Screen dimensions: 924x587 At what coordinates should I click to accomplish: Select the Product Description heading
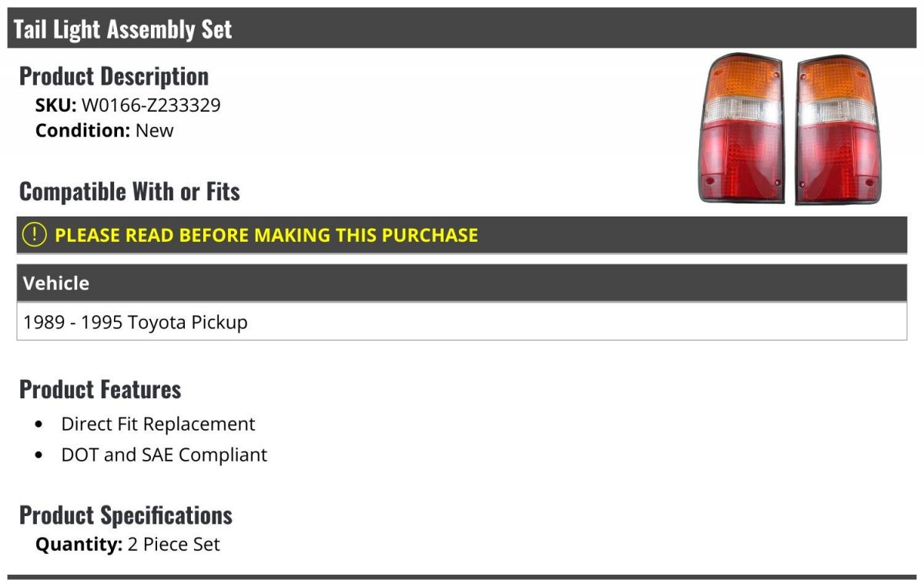point(114,76)
